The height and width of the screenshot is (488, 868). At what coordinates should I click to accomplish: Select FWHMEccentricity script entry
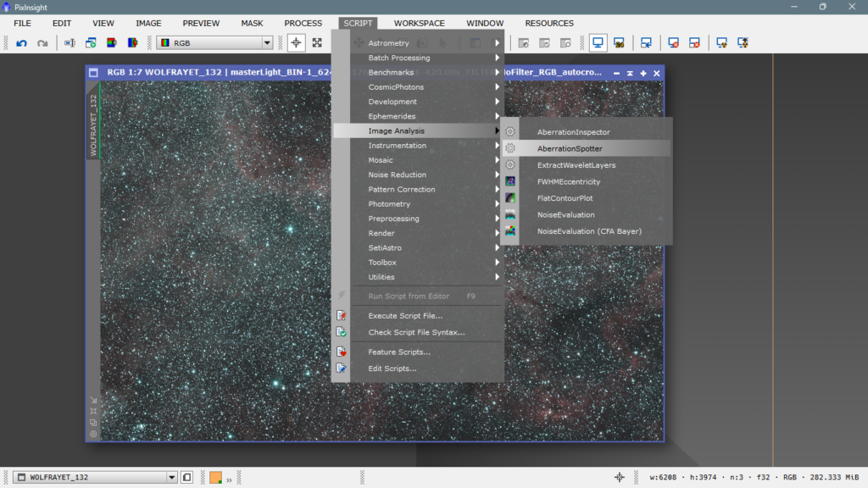[587, 181]
